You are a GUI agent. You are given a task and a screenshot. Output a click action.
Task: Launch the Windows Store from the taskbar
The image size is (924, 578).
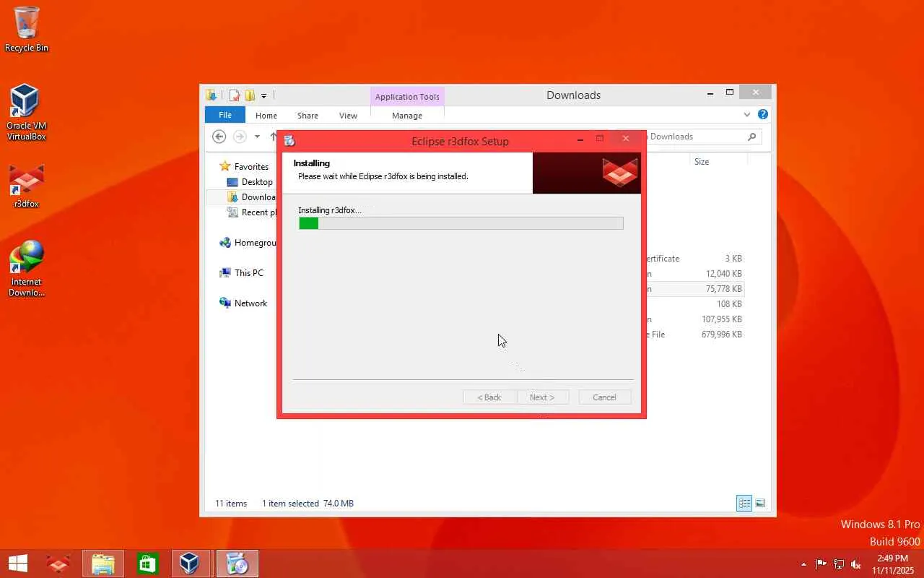tap(148, 564)
